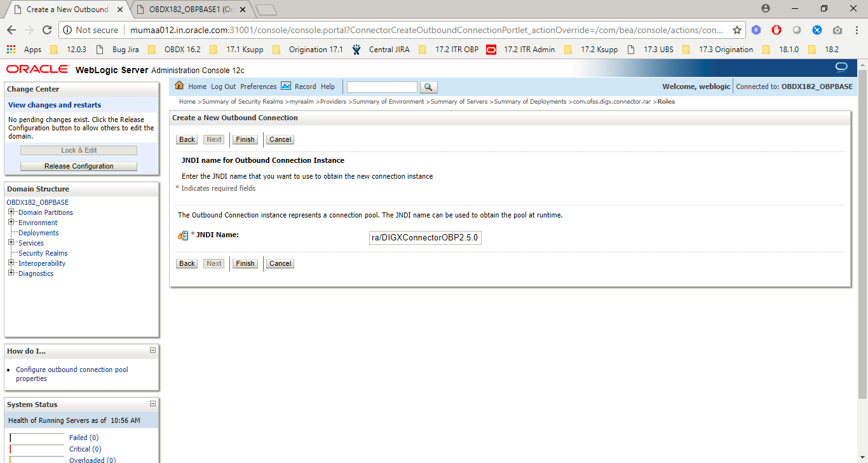Open Help in console toolbar
Screen dimensions: 868x463
click(328, 86)
